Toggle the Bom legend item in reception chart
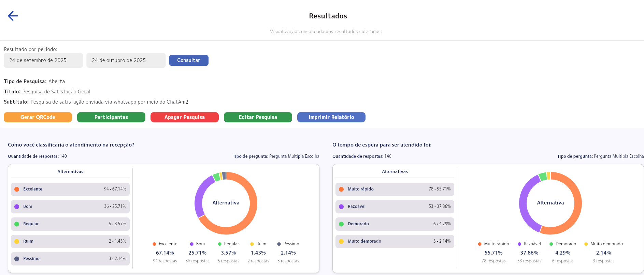Image resolution: width=644 pixels, height=275 pixels. [x=197, y=244]
